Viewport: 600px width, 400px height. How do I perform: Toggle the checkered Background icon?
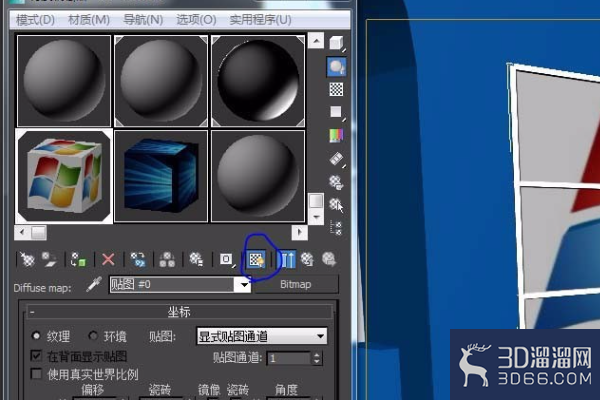coord(336,89)
